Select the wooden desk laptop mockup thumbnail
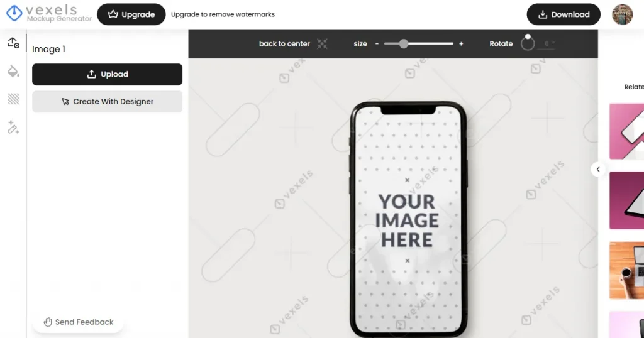This screenshot has height=338, width=644. (x=627, y=271)
